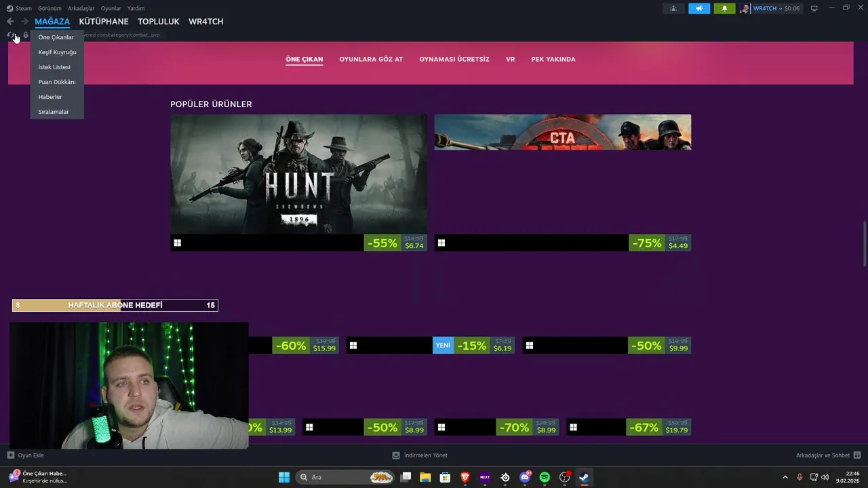Open the CTA game banner

(563, 132)
